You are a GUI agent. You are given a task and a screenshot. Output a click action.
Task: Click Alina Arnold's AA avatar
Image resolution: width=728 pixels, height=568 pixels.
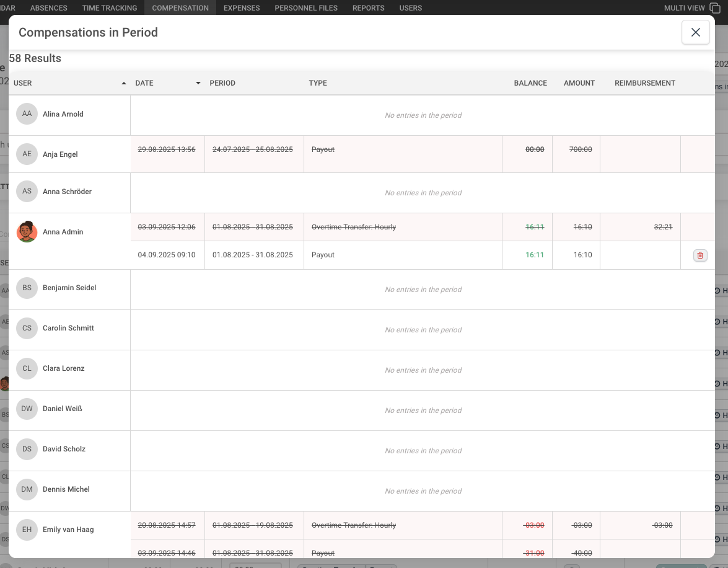pos(27,114)
